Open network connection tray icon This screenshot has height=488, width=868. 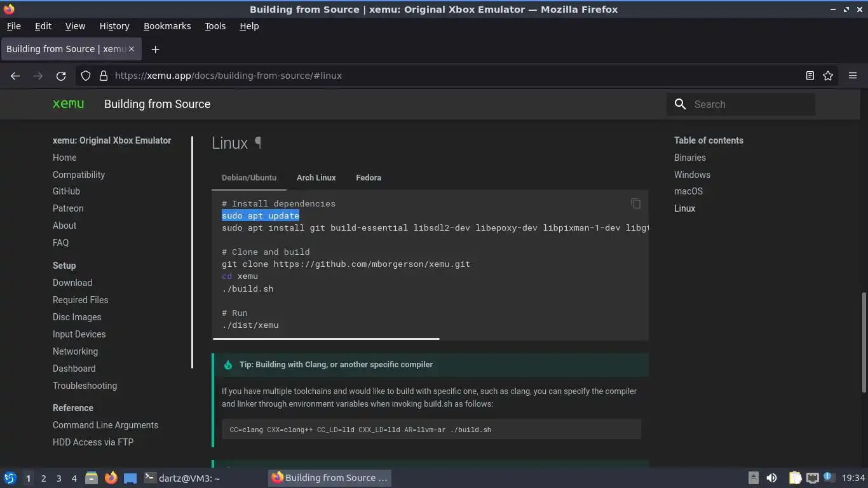[x=812, y=478]
